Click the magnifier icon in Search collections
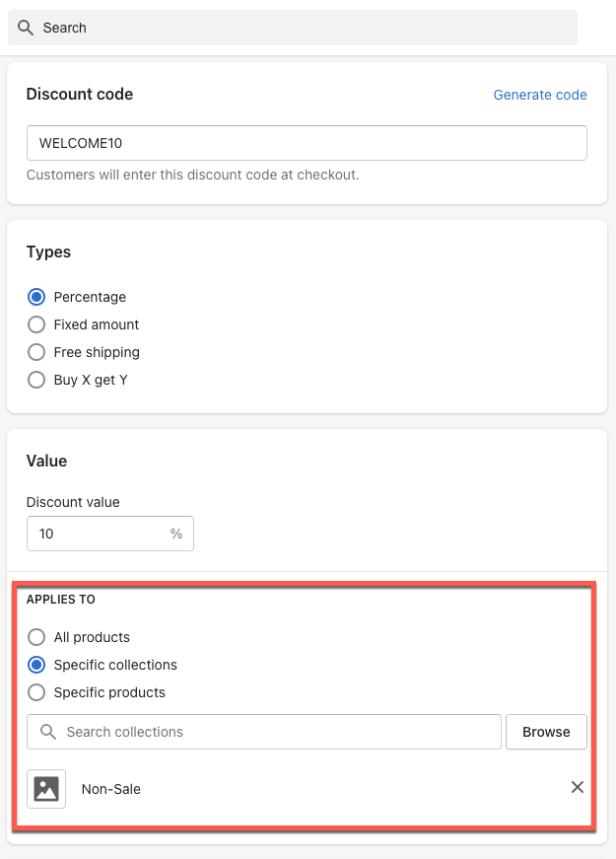616x859 pixels. click(48, 732)
